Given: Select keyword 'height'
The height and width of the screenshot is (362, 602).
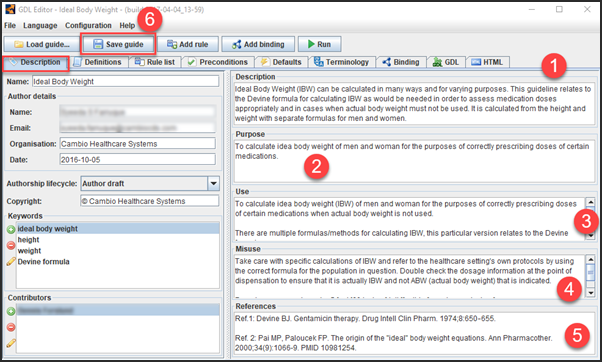Looking at the screenshot, I should coord(118,240).
